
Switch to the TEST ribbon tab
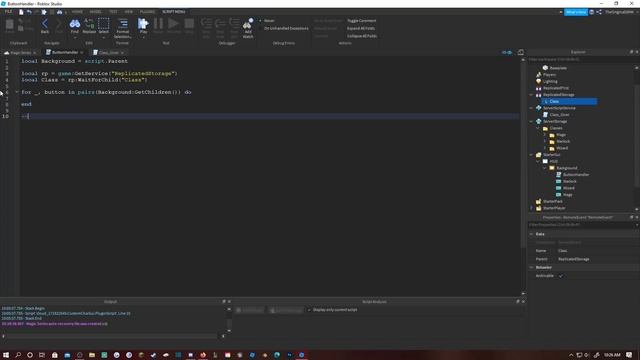pos(113,12)
